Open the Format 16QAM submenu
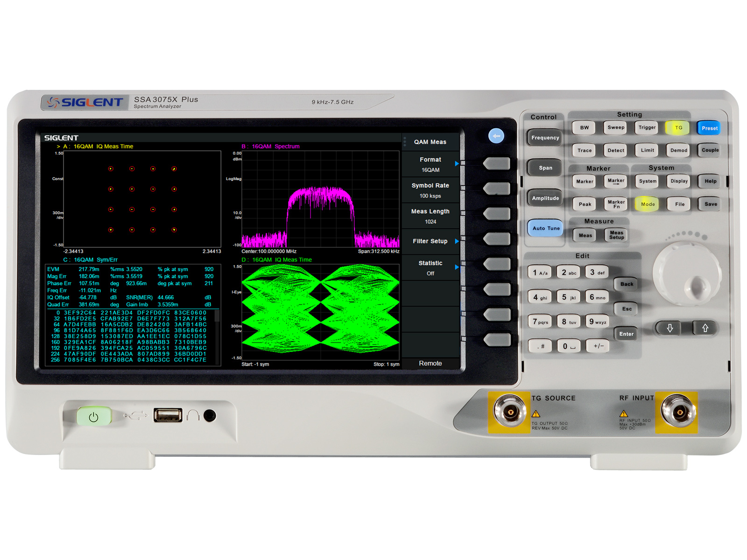 [430, 164]
